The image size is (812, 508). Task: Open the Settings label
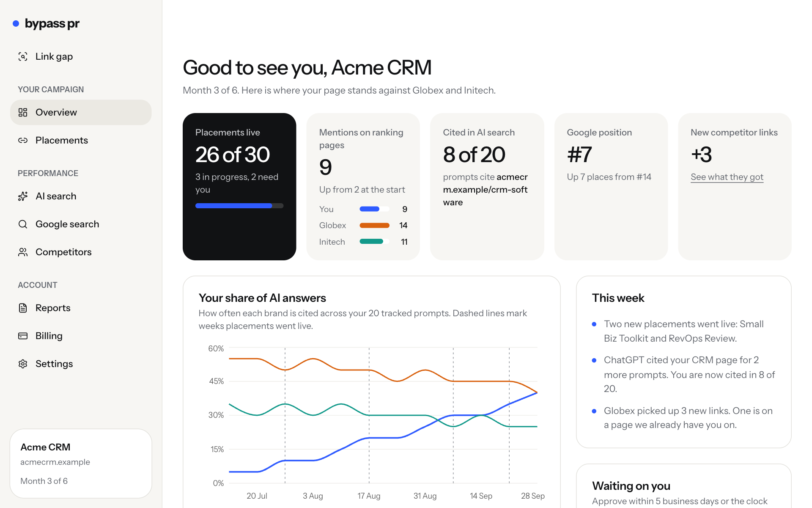pyautogui.click(x=54, y=364)
